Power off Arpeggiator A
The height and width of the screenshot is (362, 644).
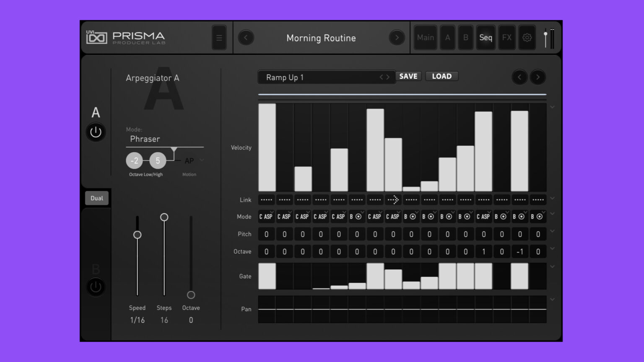point(95,132)
